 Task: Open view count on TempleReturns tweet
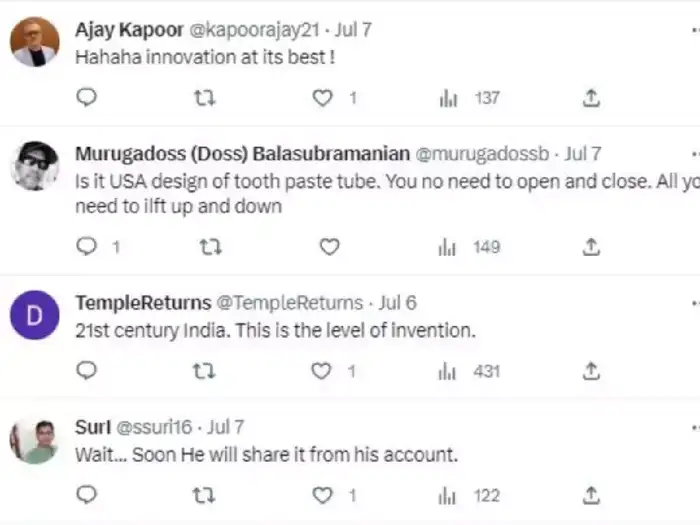pyautogui.click(x=448, y=371)
